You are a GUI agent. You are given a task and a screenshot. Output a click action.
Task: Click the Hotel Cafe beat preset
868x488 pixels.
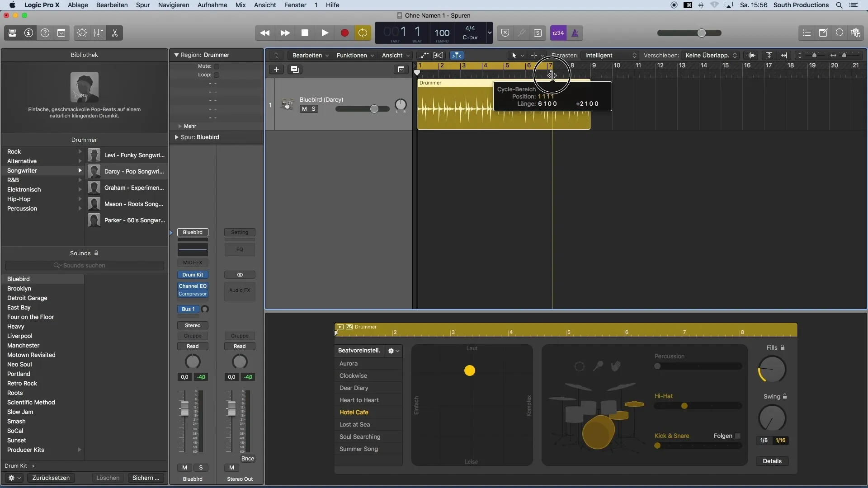tap(354, 412)
